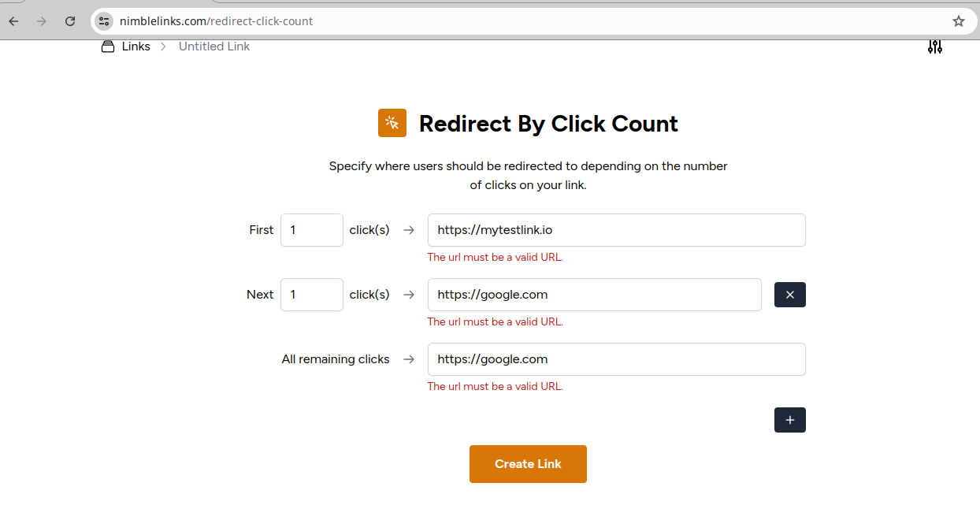Viewport: 980px width, 509px height.
Task: Focus the First click count field
Action: [311, 230]
